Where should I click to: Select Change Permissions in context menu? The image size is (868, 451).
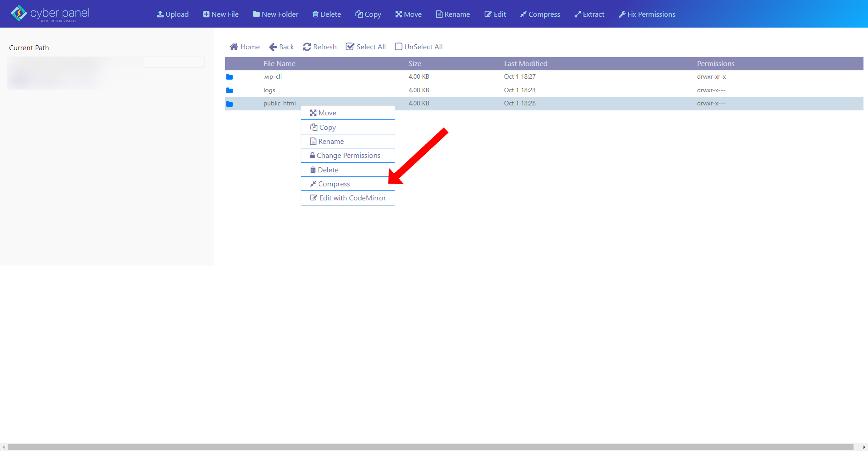(348, 155)
